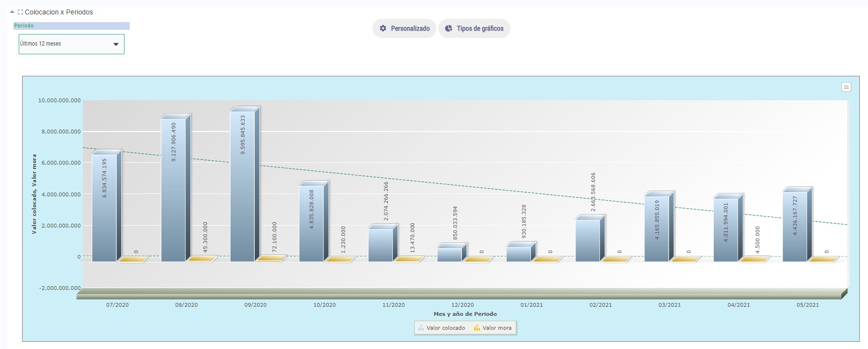Click the Personalizado button
The height and width of the screenshot is (349, 868).
click(x=404, y=28)
